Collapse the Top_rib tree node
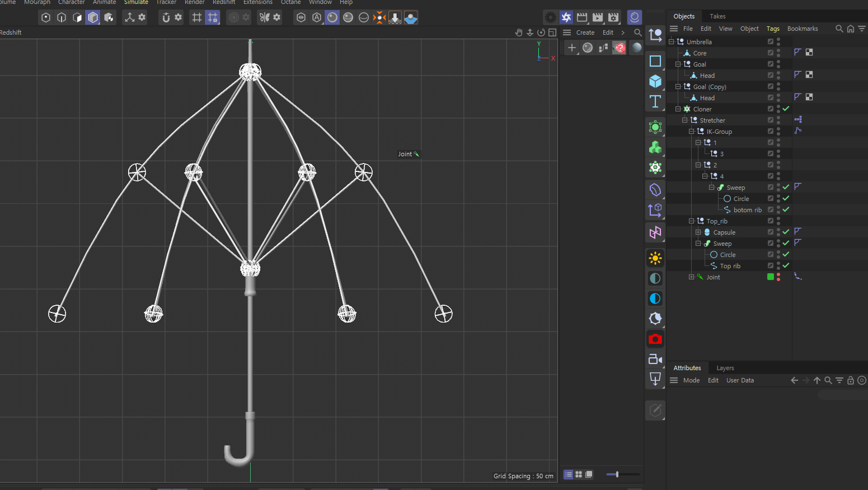 click(x=692, y=221)
